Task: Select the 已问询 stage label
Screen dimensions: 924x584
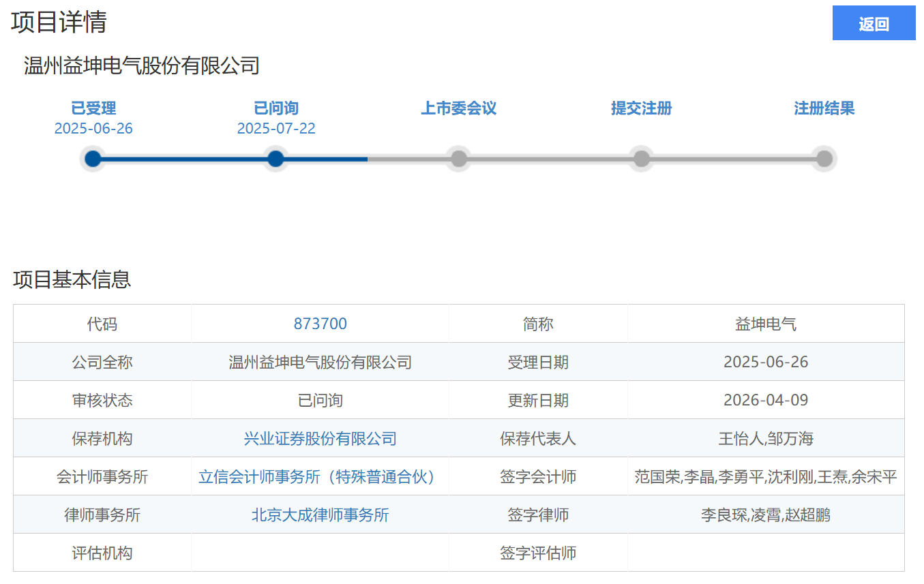Action: coord(275,108)
